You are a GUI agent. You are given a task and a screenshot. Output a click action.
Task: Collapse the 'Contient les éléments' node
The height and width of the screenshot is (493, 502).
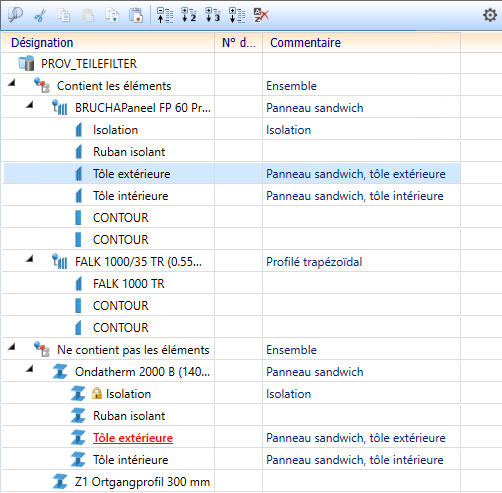point(12,82)
